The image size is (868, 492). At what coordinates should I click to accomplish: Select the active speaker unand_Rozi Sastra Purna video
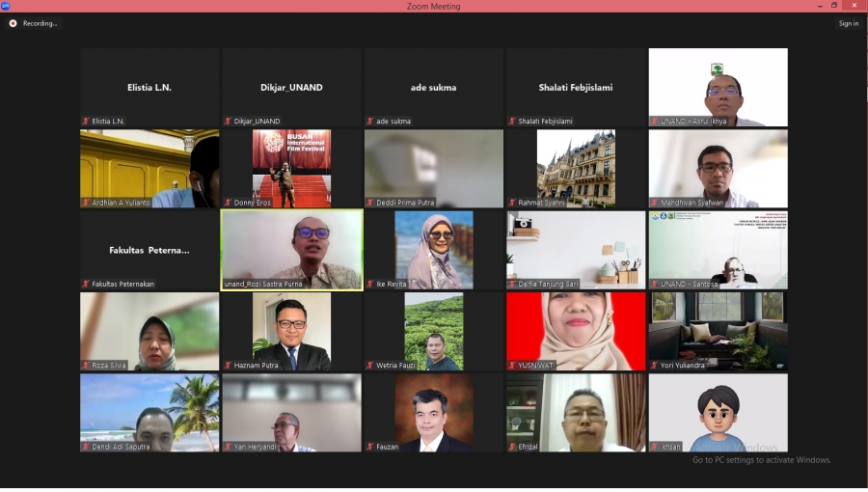pos(292,249)
